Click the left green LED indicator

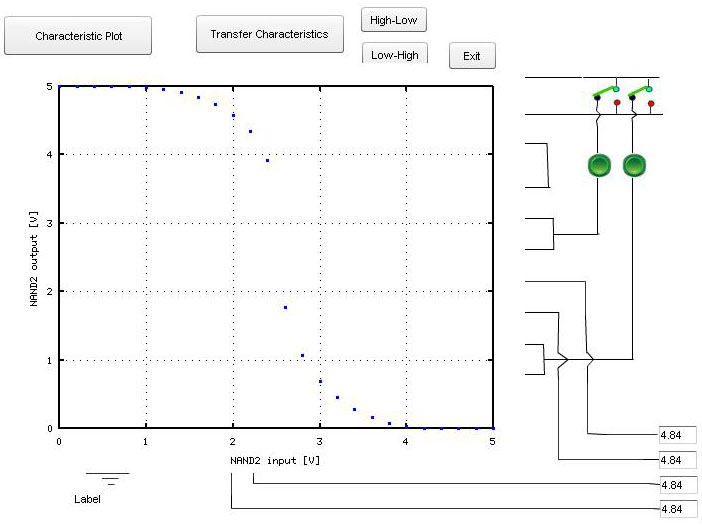click(599, 166)
